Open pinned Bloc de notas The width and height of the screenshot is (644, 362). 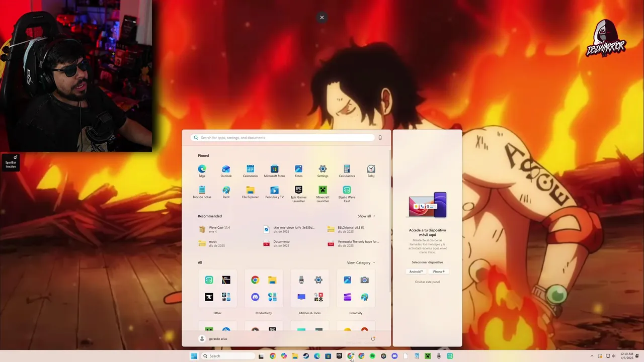[x=202, y=193]
